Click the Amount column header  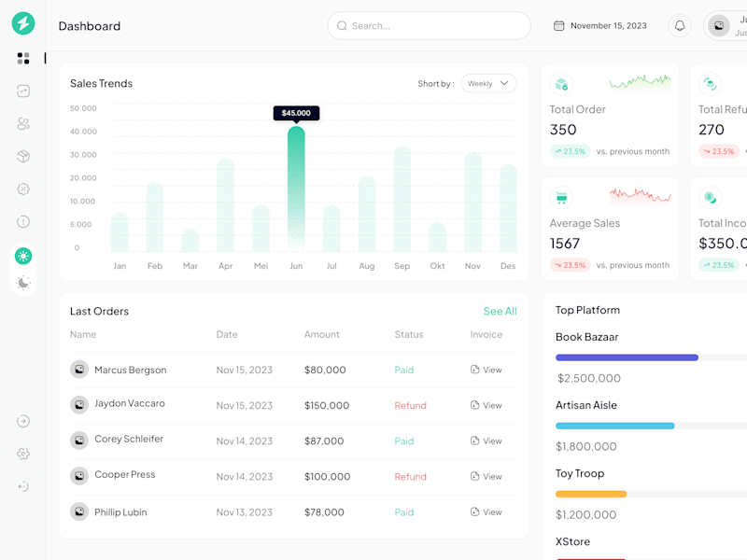pyautogui.click(x=322, y=334)
